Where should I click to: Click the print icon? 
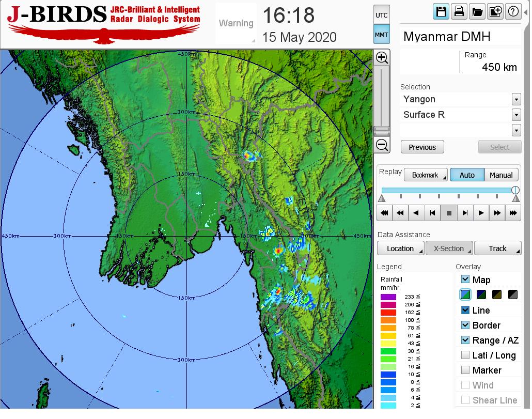coord(459,11)
